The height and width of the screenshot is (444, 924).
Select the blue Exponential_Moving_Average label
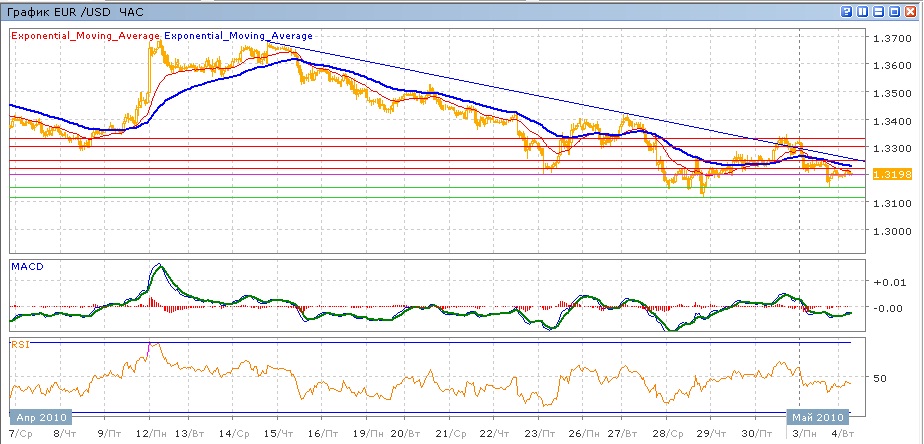(x=238, y=35)
